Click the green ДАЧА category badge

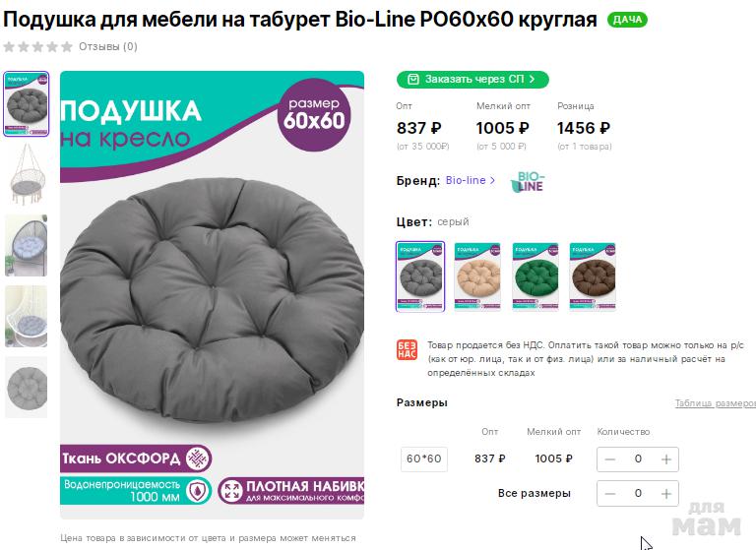coord(627,20)
